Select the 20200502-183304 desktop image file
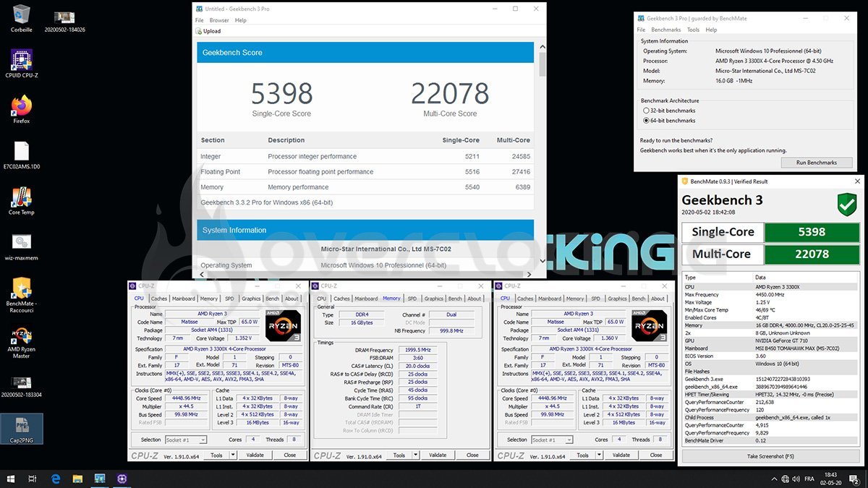The height and width of the screenshot is (488, 868). [x=22, y=387]
